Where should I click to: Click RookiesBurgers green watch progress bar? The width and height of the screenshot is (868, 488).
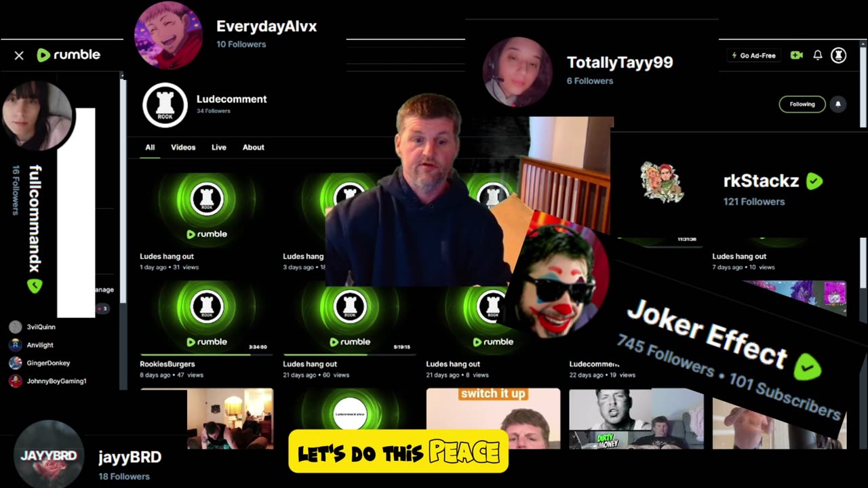(x=195, y=354)
